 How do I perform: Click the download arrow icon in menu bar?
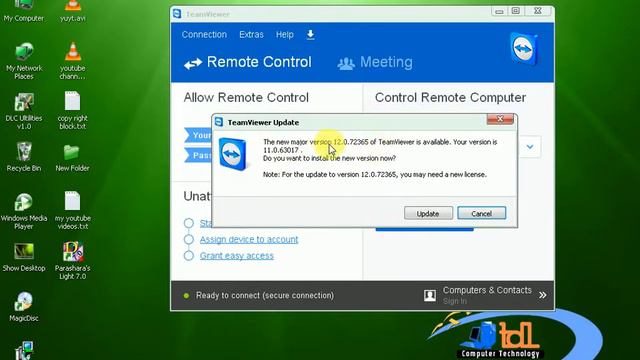pyautogui.click(x=311, y=35)
